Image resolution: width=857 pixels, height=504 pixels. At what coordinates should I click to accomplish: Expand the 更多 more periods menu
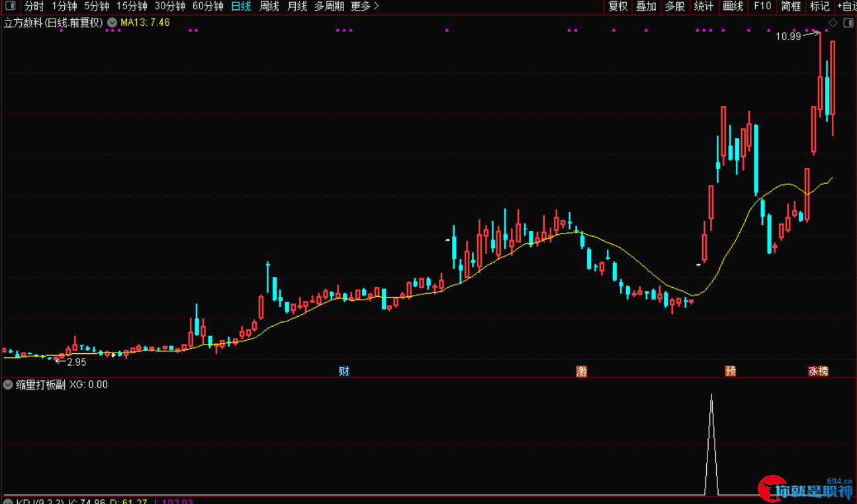(365, 7)
